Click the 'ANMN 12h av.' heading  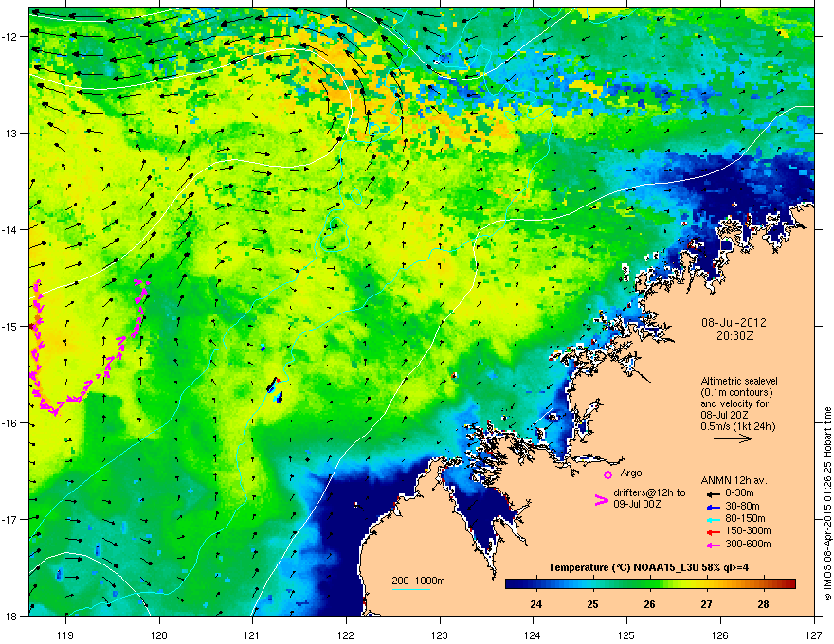[734, 480]
